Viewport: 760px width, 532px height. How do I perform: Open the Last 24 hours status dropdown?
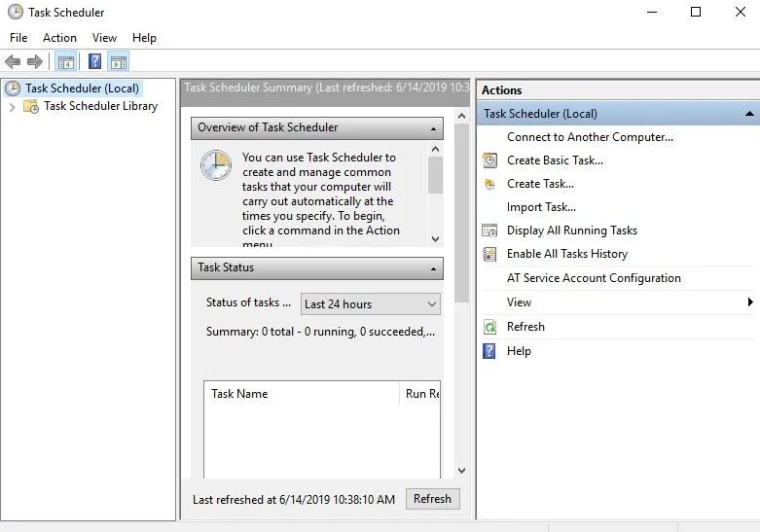click(371, 304)
